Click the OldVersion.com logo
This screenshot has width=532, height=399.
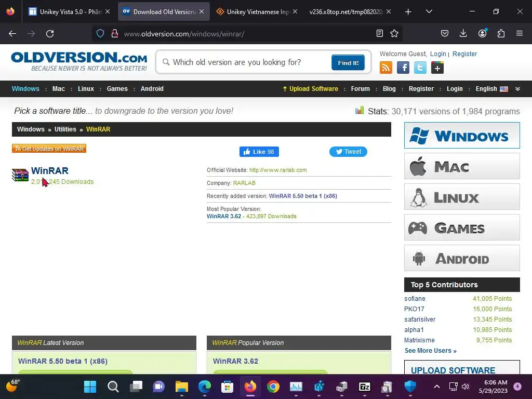pos(79,61)
